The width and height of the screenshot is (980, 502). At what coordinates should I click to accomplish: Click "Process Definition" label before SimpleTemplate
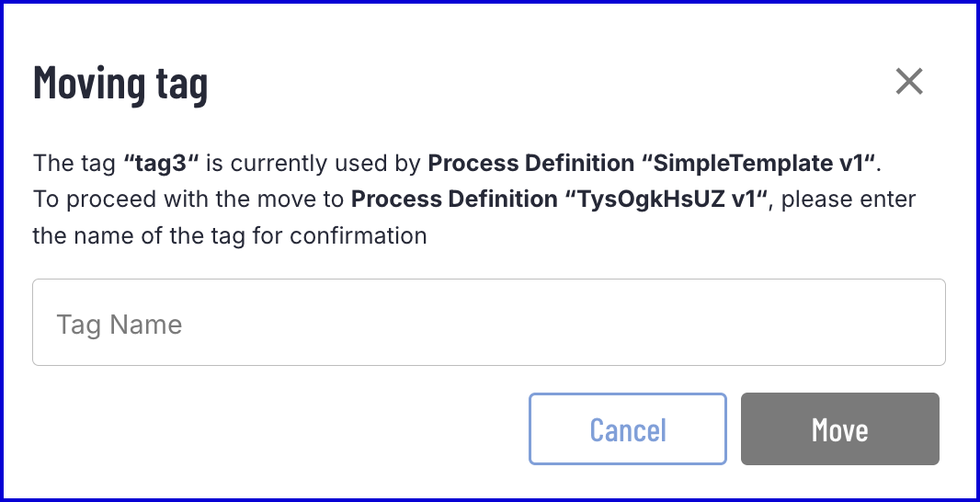530,163
